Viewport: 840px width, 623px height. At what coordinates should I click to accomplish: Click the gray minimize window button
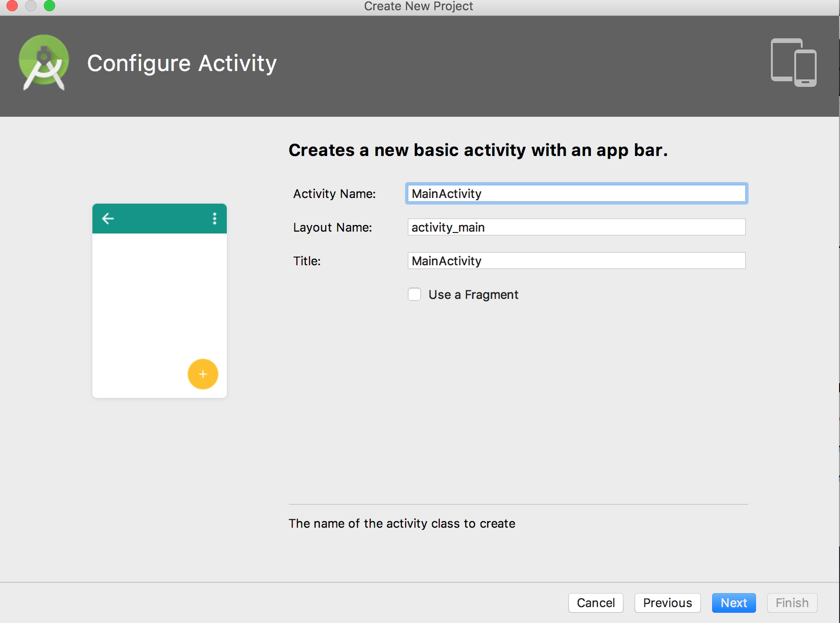click(31, 6)
